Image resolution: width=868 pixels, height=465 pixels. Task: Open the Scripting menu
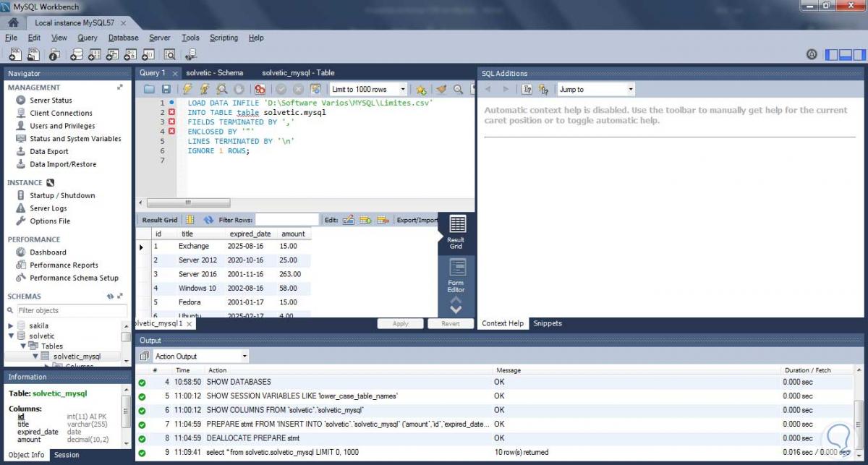(224, 38)
